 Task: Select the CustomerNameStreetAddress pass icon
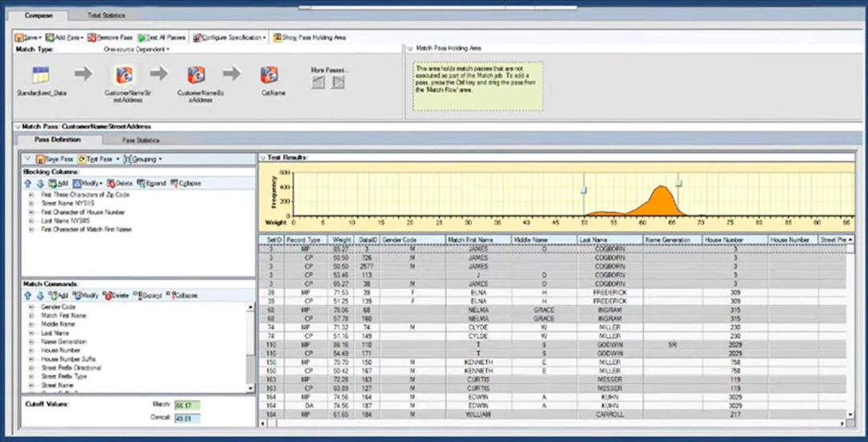pos(124,76)
